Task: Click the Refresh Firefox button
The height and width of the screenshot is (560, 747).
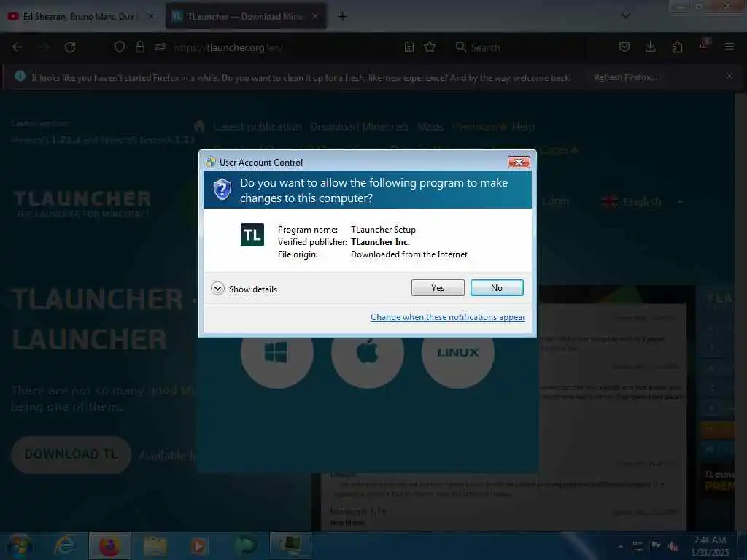Action: (x=625, y=77)
